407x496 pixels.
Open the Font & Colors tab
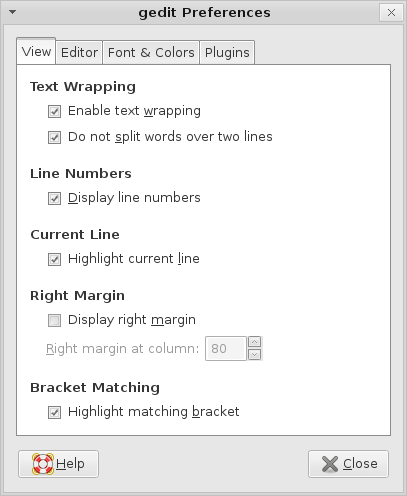pos(151,52)
